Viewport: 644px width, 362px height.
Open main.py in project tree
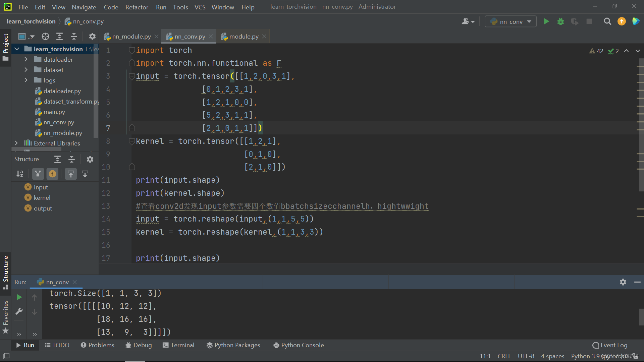point(54,112)
